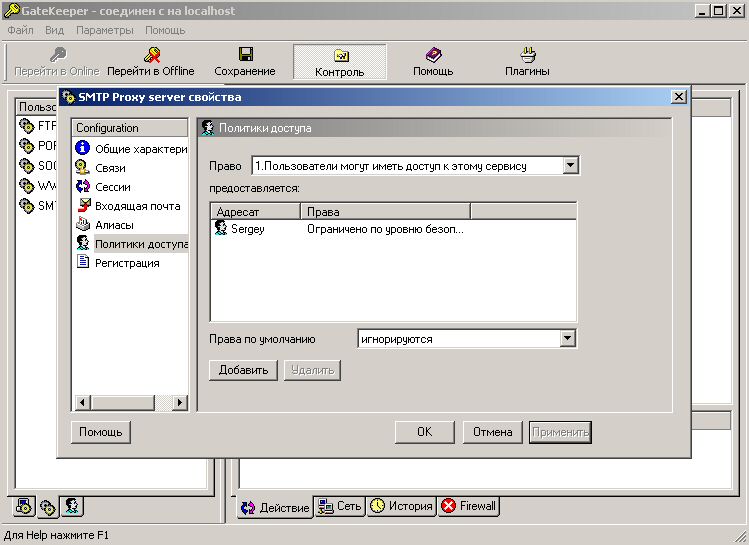Viewport: 749px width, 545px height.
Task: Click left arrow of Configuration list scrollbar
Action: (82, 402)
